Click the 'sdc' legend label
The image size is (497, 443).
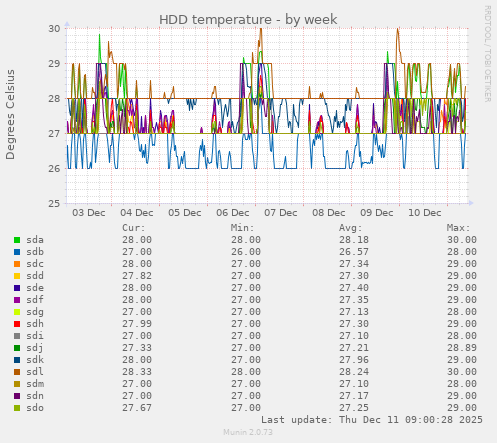[x=35, y=264]
